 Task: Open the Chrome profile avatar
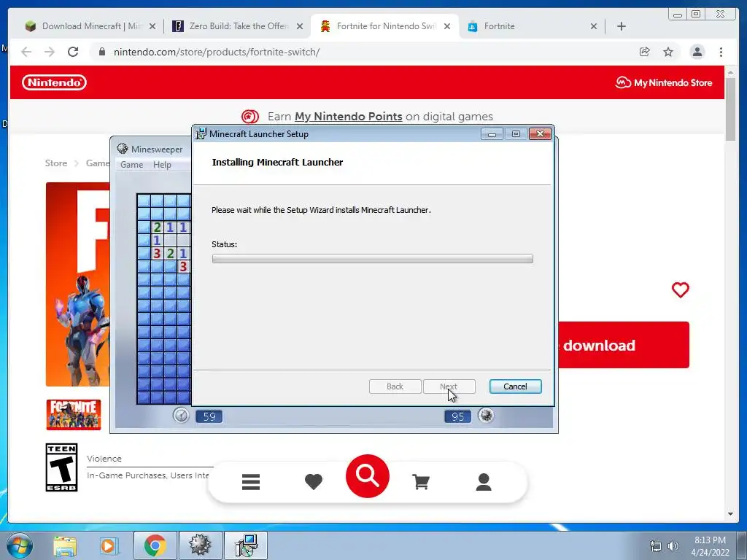[x=697, y=52]
